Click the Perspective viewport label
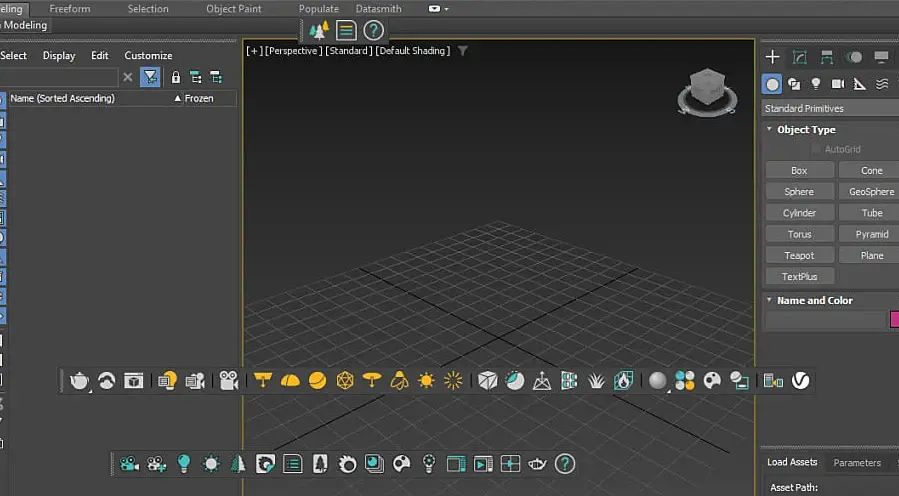 tap(293, 50)
